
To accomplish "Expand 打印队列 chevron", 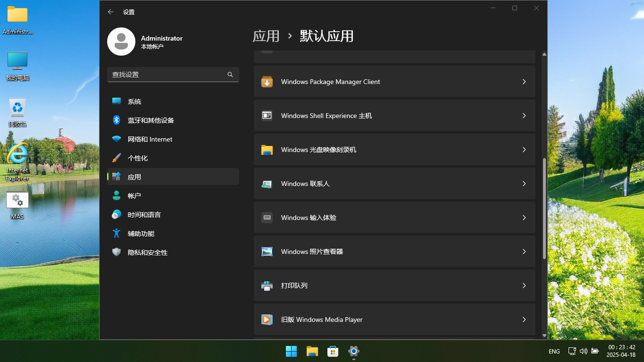I will point(524,286).
